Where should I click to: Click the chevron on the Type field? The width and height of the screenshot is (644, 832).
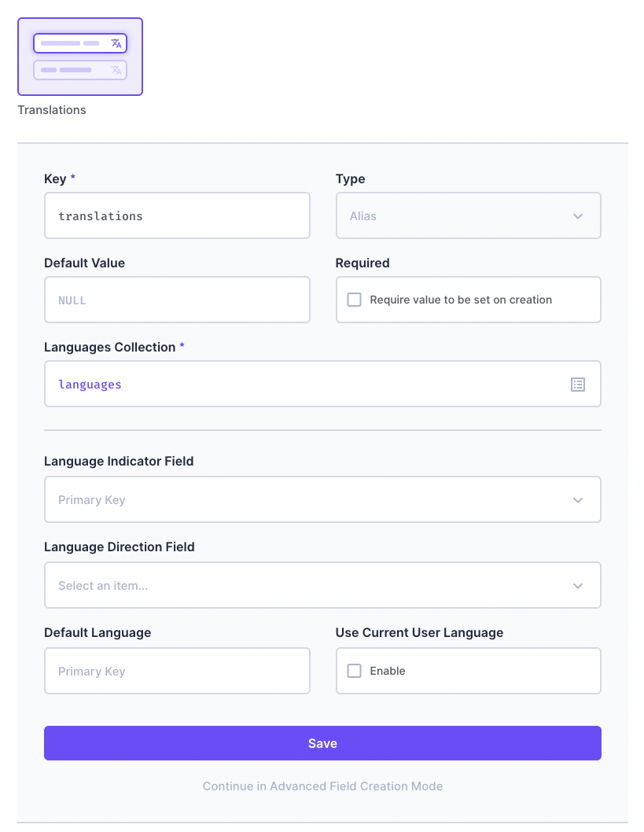[578, 215]
